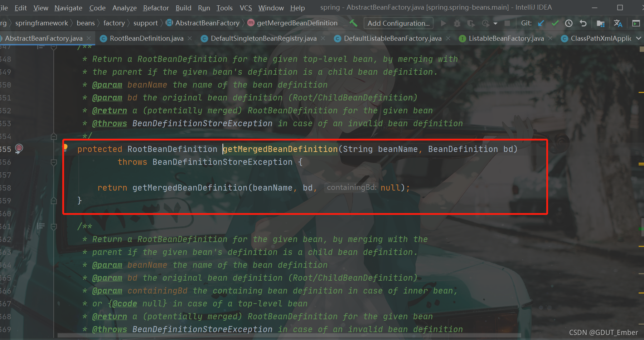The width and height of the screenshot is (644, 340).
Task: Close the AbstractBeanFactory.java tab
Action: click(88, 38)
